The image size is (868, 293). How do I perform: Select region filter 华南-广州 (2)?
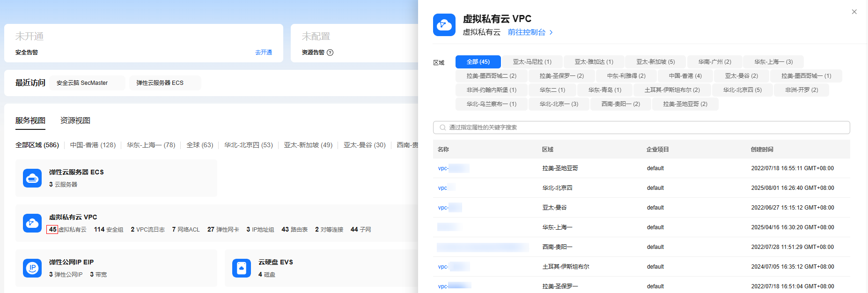coord(714,62)
